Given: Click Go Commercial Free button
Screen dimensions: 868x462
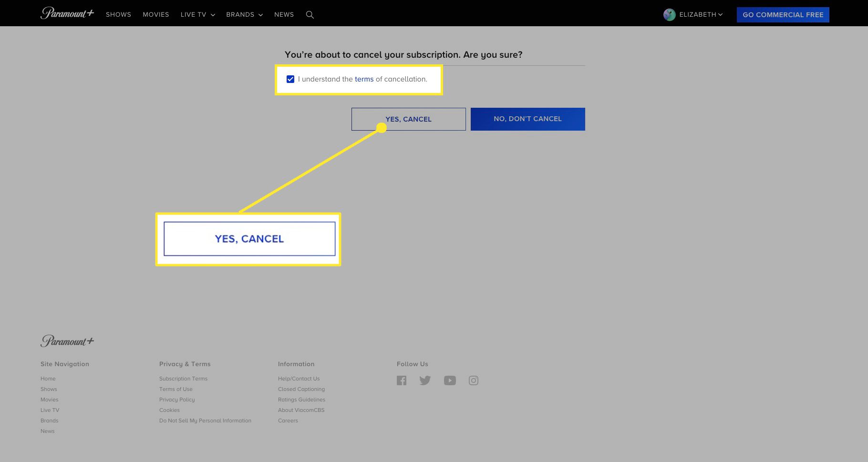Looking at the screenshot, I should (783, 15).
